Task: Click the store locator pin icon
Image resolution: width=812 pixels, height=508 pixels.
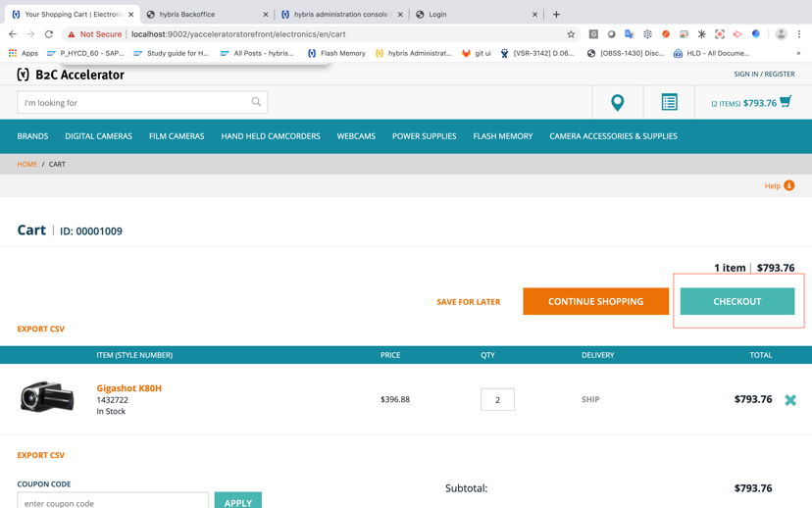Action: [x=617, y=102]
